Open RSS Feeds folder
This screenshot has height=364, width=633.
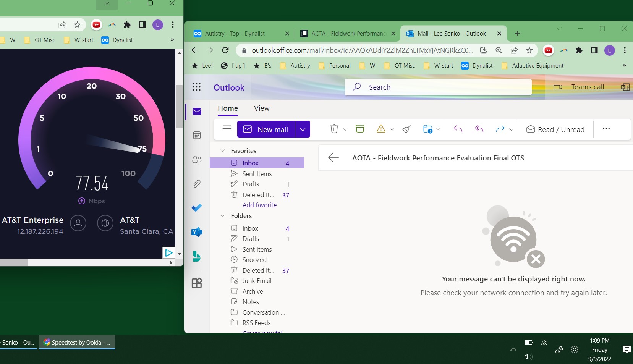point(257,323)
